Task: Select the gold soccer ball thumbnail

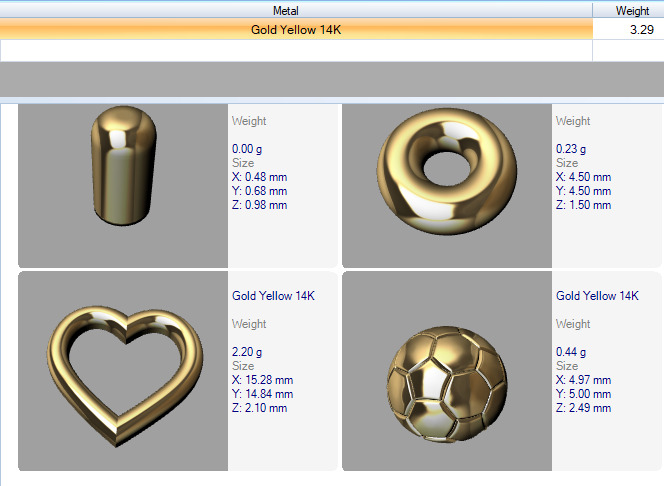Action: pos(447,371)
